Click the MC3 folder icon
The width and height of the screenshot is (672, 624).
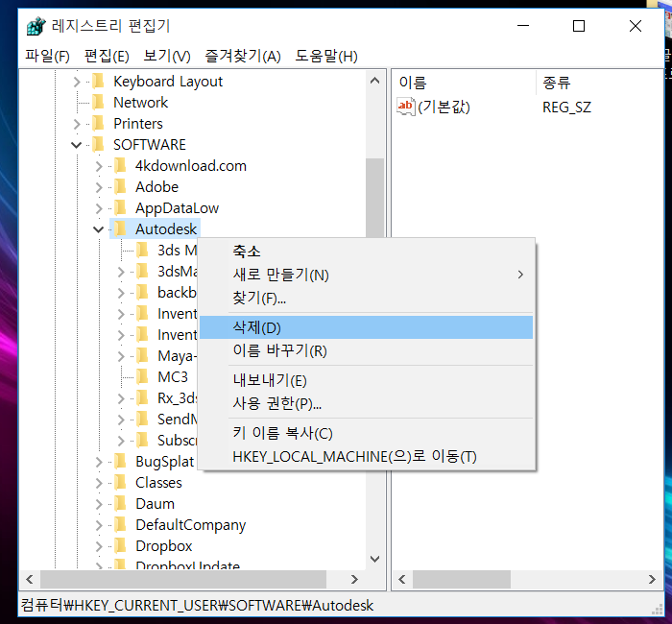[142, 376]
